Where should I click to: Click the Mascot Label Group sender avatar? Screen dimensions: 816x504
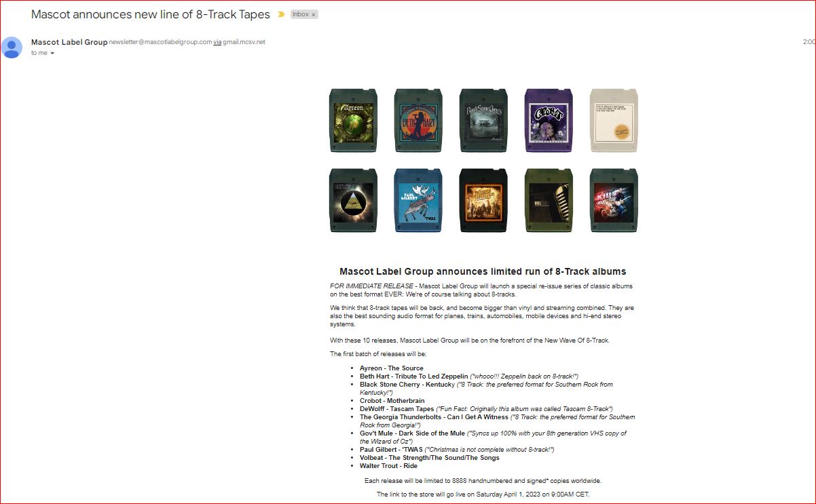point(12,47)
